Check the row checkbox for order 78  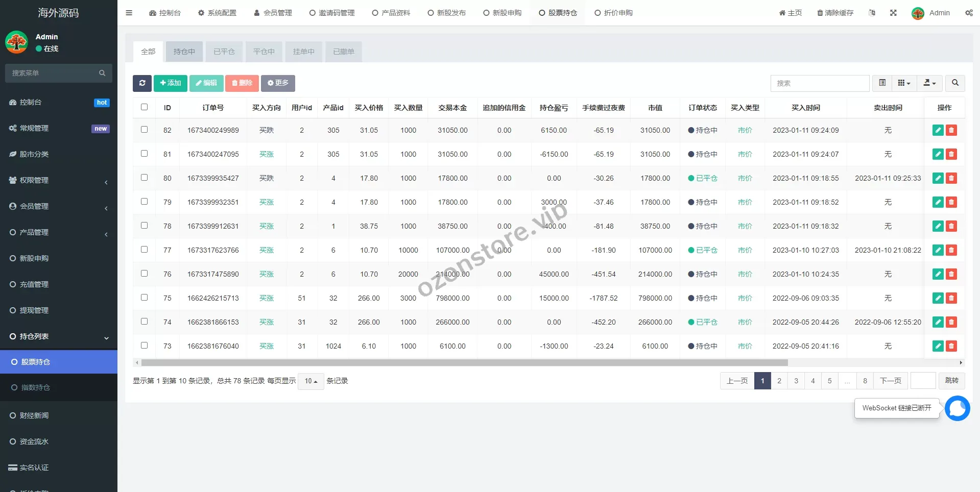[x=145, y=226]
